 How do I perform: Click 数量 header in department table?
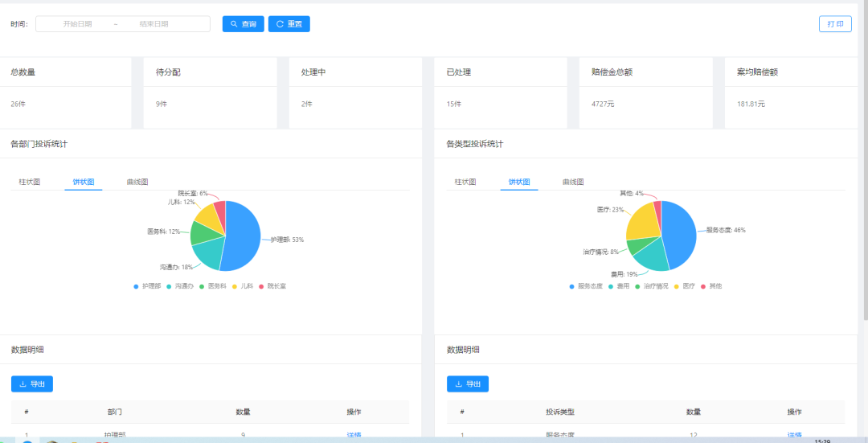tap(243, 412)
